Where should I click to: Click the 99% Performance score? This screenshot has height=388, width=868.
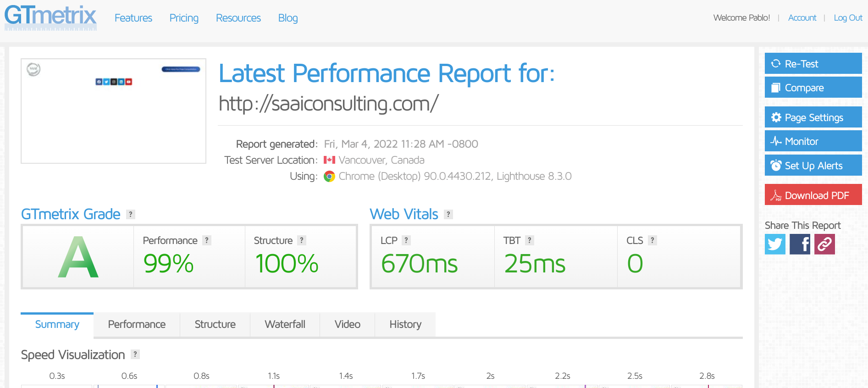[x=169, y=264]
